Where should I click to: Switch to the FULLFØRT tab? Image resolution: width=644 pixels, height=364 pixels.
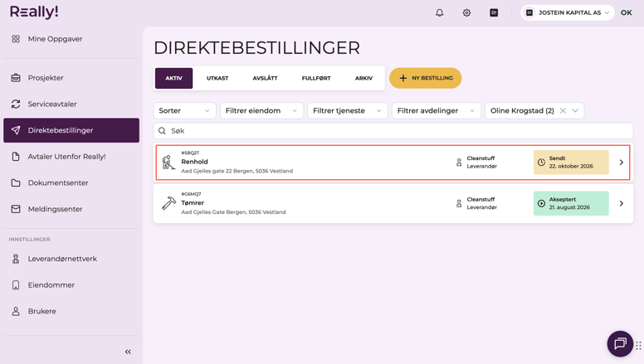(316, 78)
